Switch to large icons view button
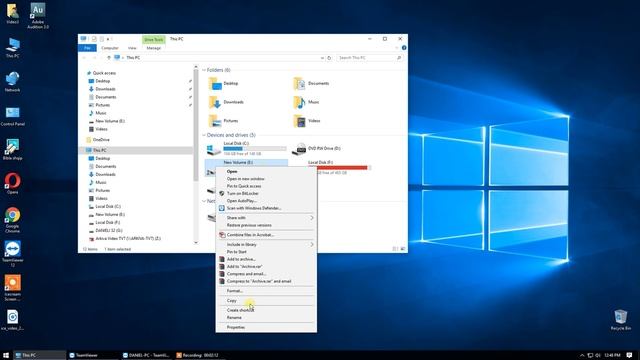The height and width of the screenshot is (360, 640). pyautogui.click(x=402, y=249)
